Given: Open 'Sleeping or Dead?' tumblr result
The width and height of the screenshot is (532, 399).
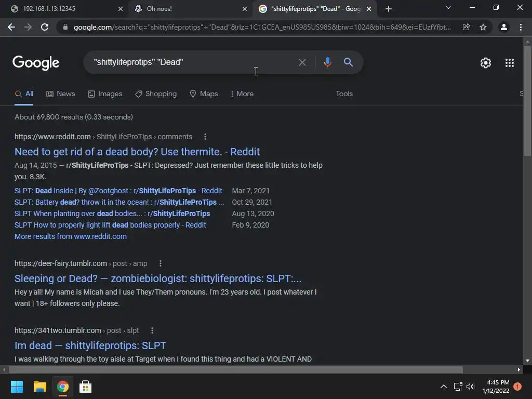Looking at the screenshot, I should point(158,278).
